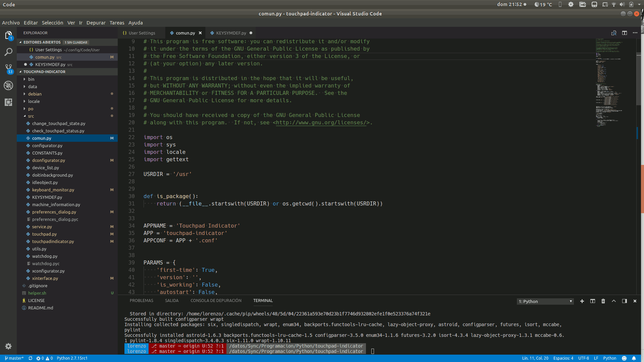Follow the gnu.org/licenses link in code
This screenshot has width=644, height=362.
[321, 123]
